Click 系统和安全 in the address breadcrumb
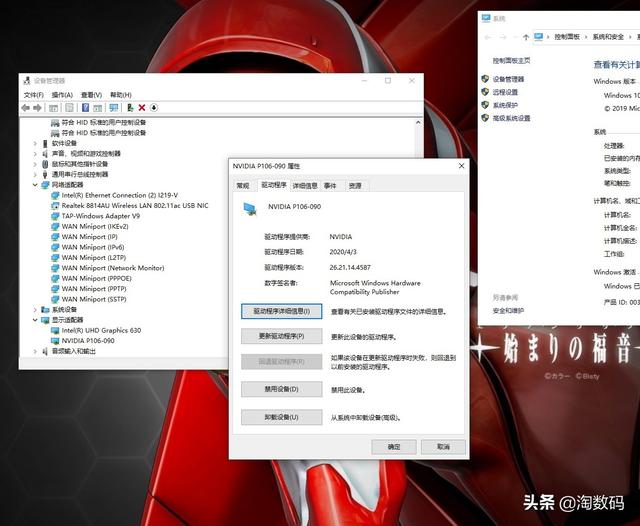The height and width of the screenshot is (526, 640). pyautogui.click(x=608, y=37)
